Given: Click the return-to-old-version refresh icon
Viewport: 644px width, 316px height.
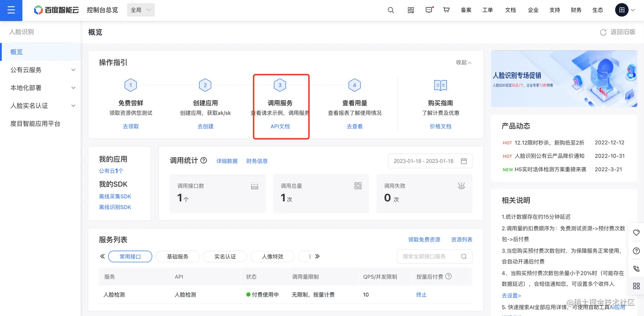Looking at the screenshot, I should coord(603,32).
